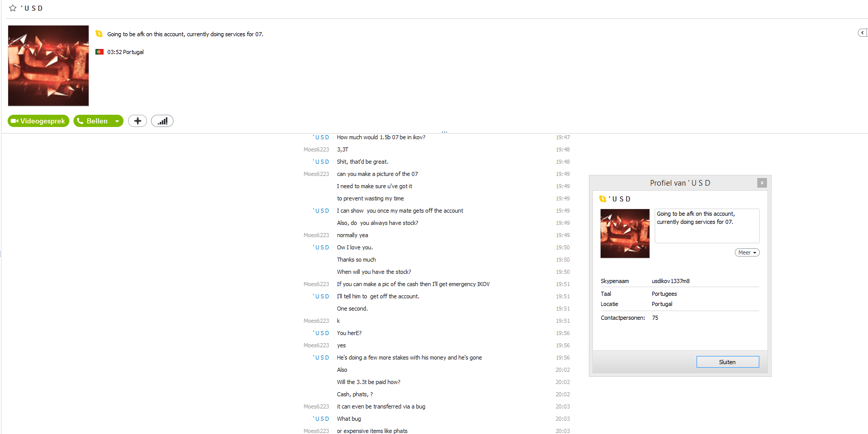This screenshot has width=868, height=434.
Task: Check call quality signal bars icon
Action: (x=162, y=121)
